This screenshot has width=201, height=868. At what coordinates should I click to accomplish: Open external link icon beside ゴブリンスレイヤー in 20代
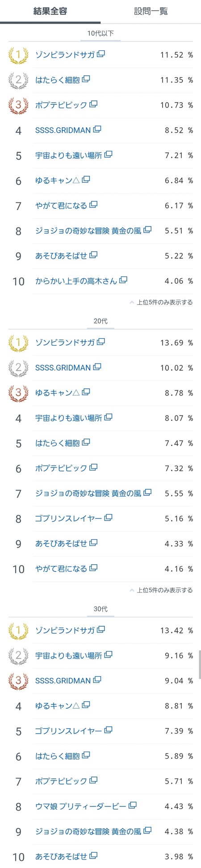(108, 518)
